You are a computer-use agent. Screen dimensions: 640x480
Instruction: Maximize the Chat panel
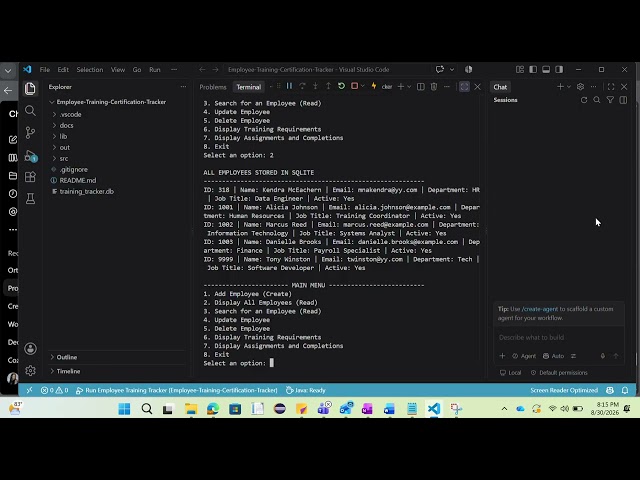click(611, 87)
